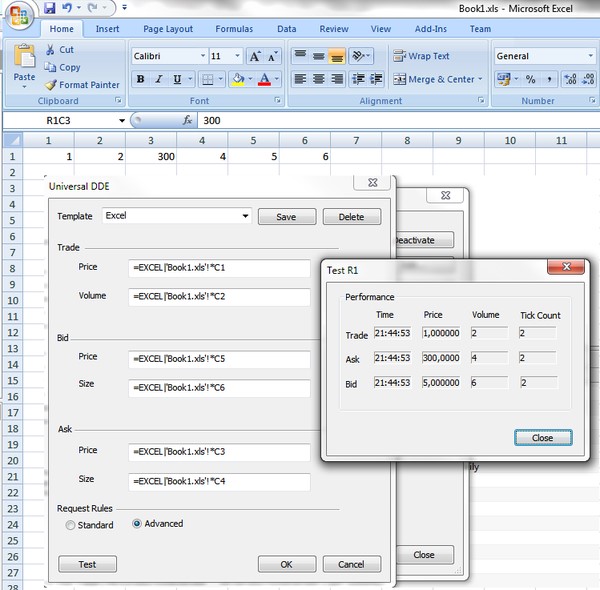Switch to the Formulas tab
The height and width of the screenshot is (590, 600).
click(x=234, y=29)
